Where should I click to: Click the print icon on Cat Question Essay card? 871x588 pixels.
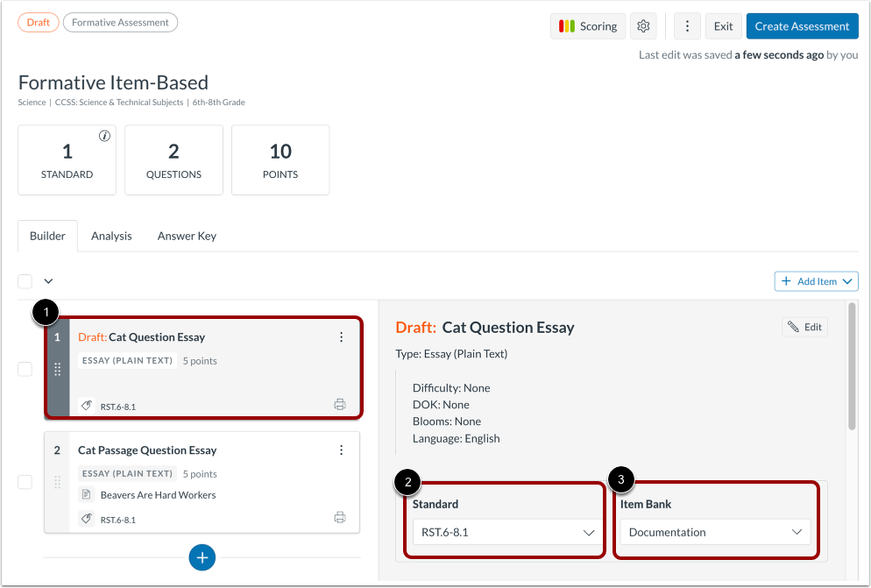tap(340, 405)
